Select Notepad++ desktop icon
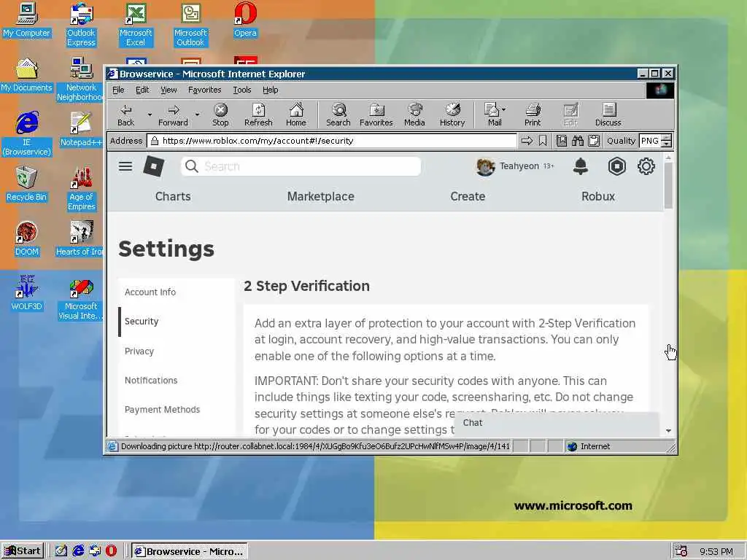The height and width of the screenshot is (560, 747). [x=81, y=129]
